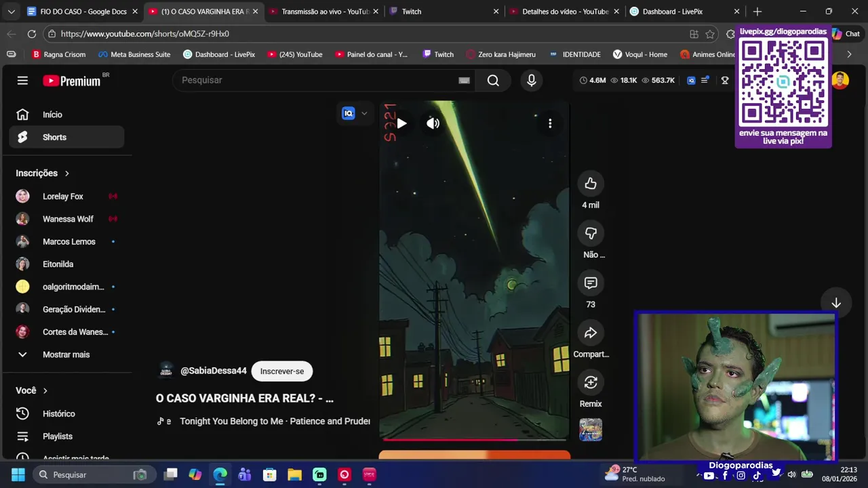This screenshot has height=488, width=868.
Task: Open File Explorer from the taskbar
Action: pos(294,474)
